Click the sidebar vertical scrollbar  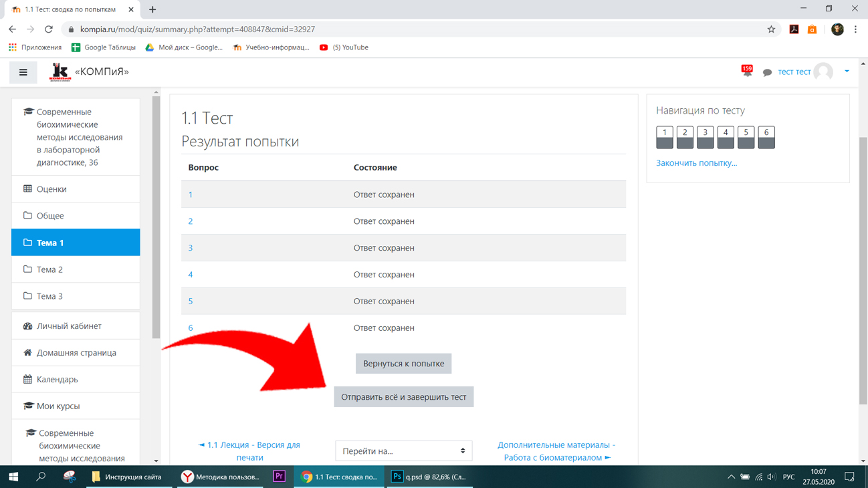tap(156, 217)
